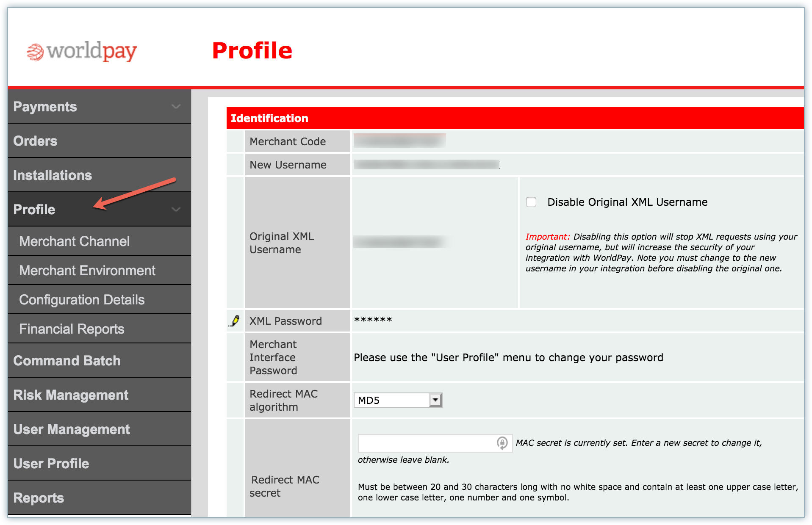
Task: Select Merchant Channel submenu item
Action: 75,241
